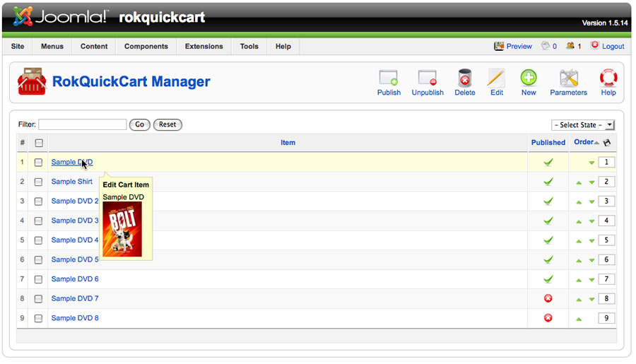Open the Tools menu
The width and height of the screenshot is (636, 364).
pos(249,46)
